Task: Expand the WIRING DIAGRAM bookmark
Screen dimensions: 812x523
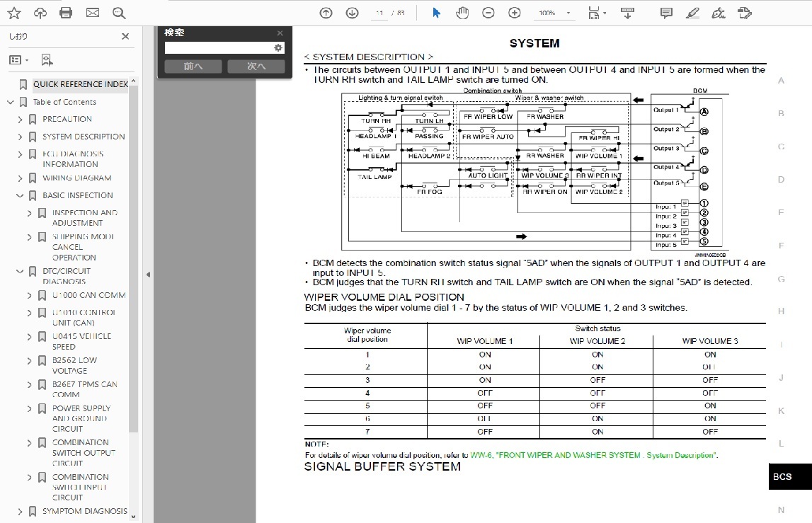Action: coord(20,178)
